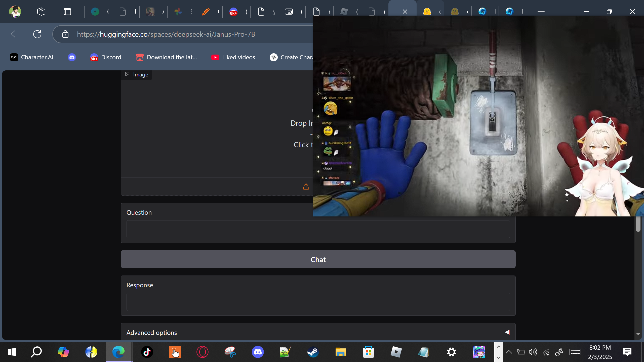Show hidden system tray icons
Screen dimensions: 644x362
(509, 352)
